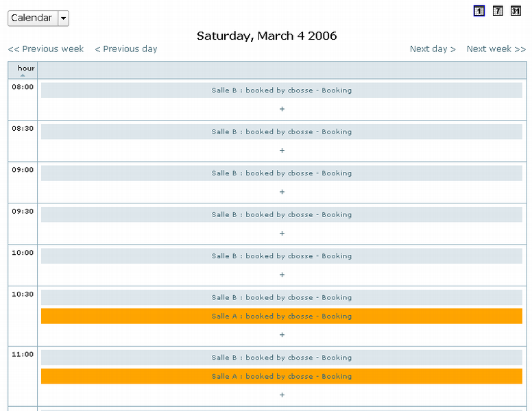Navigate to Next week
Screen dimensions: 532x411
click(496, 49)
